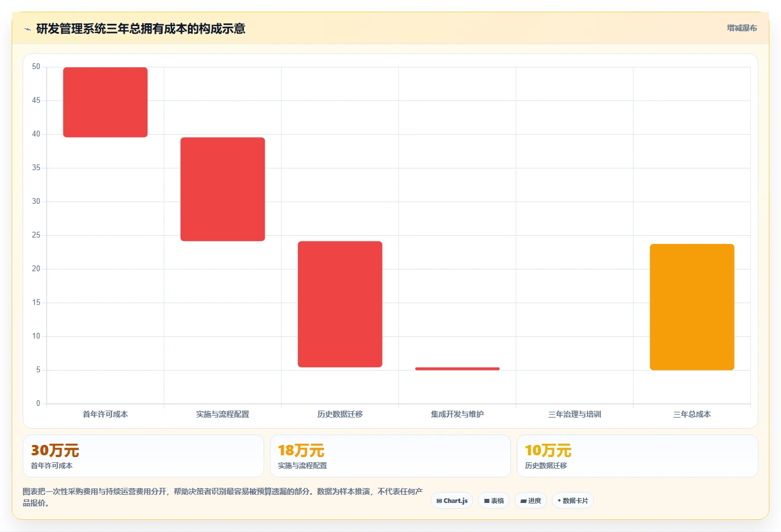Click the x-axis label 三年治理与培训
The height and width of the screenshot is (532, 781).
pos(574,414)
